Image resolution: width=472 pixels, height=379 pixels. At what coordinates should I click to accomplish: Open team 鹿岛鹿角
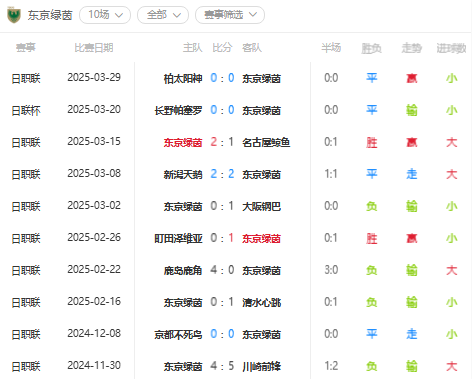tap(183, 270)
